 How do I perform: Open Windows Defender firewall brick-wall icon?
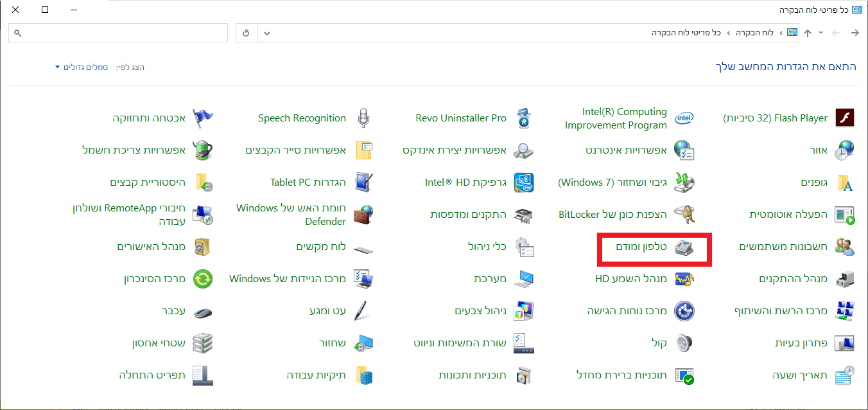tap(363, 215)
